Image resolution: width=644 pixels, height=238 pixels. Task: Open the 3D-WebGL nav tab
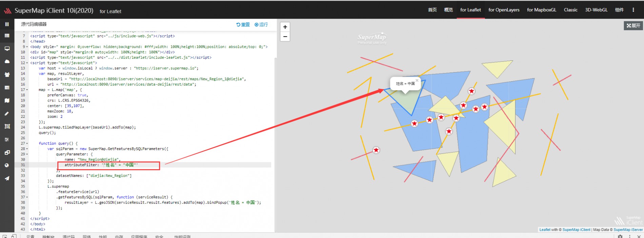(x=596, y=10)
